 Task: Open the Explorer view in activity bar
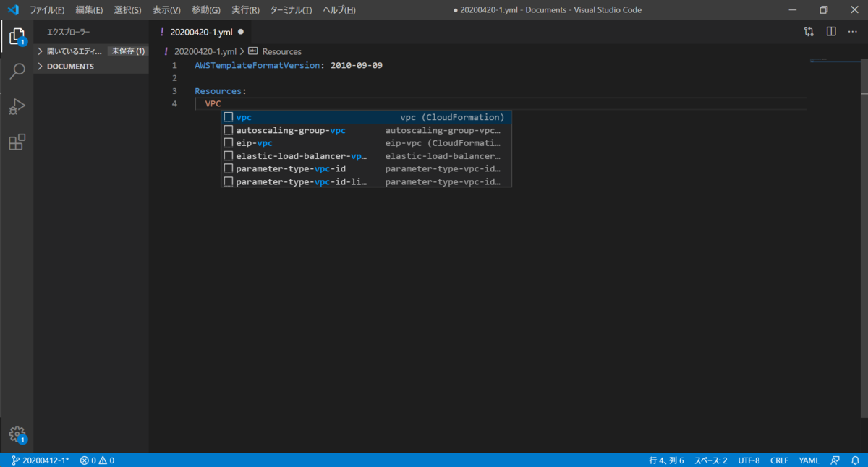[x=17, y=36]
